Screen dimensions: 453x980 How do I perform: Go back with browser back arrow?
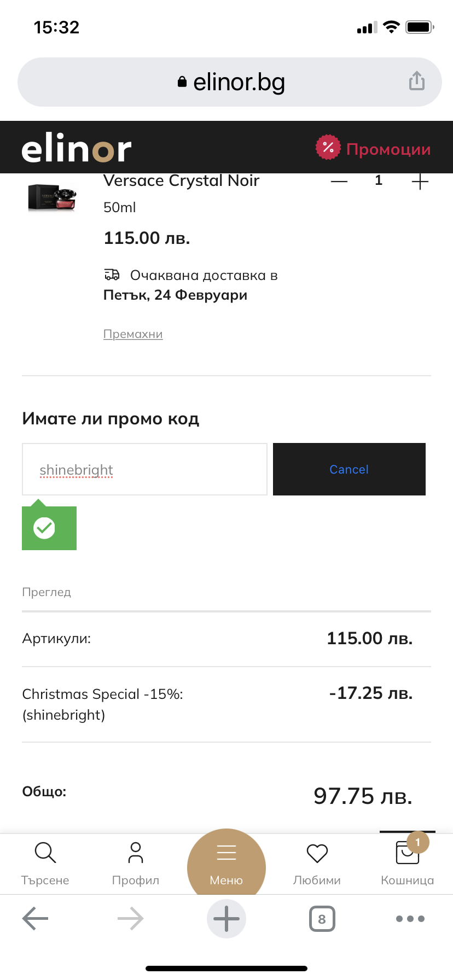click(36, 919)
